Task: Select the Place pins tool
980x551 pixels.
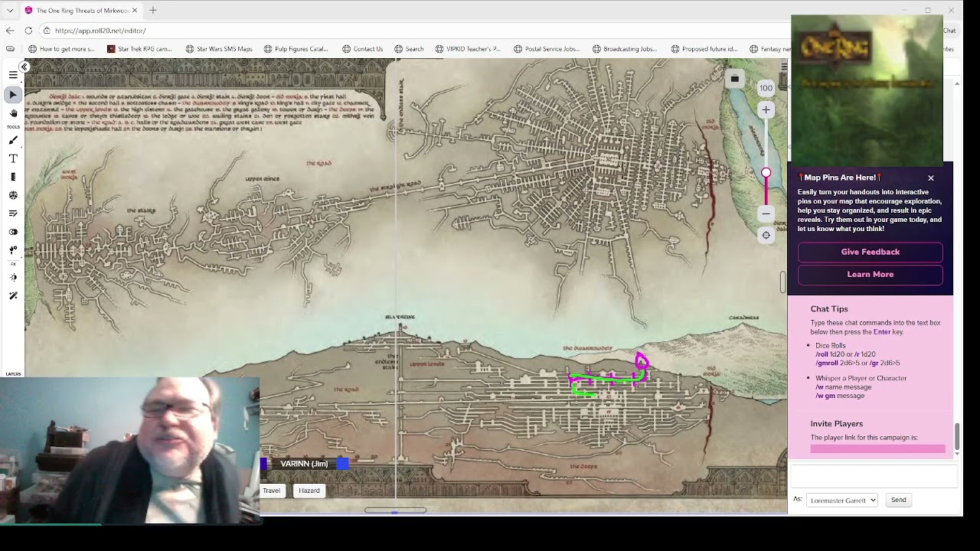Action: click(x=13, y=250)
